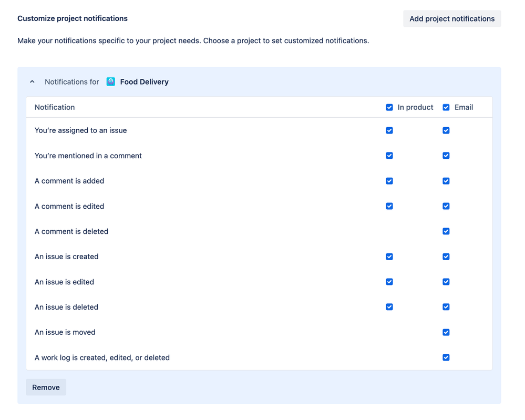Uncheck In product for A comment is edited
Image resolution: width=525 pixels, height=420 pixels.
(x=389, y=206)
